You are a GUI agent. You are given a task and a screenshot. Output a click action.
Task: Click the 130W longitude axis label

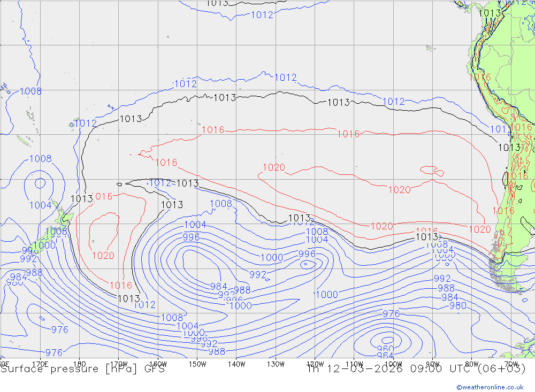[x=276, y=364]
